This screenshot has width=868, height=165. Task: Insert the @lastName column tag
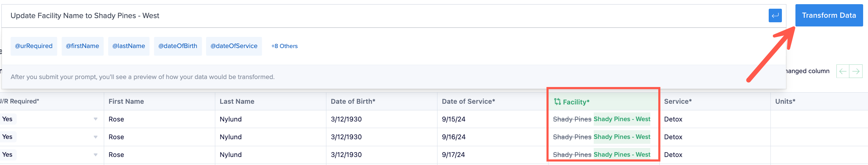coord(128,46)
